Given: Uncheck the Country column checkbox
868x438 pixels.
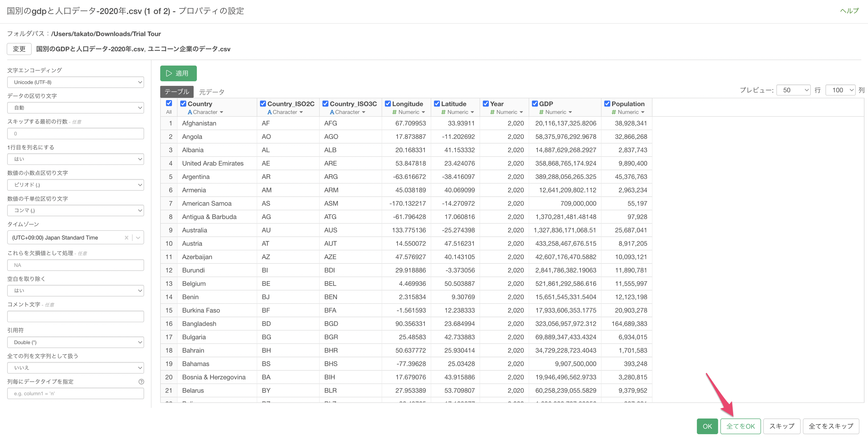Looking at the screenshot, I should 183,103.
